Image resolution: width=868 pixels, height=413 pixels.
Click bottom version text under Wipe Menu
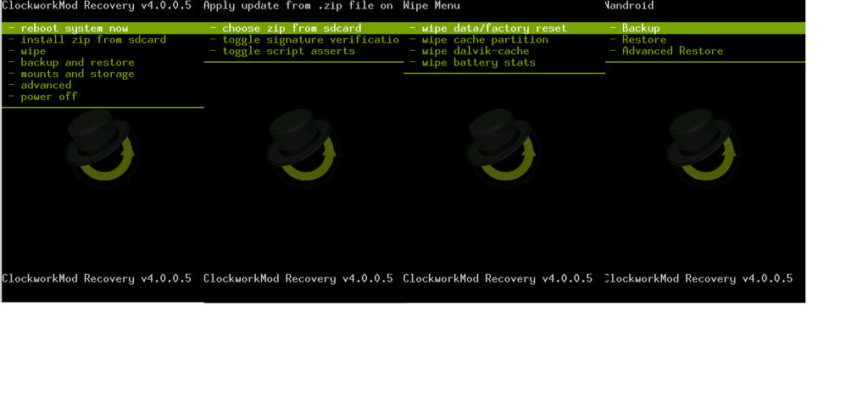click(x=498, y=278)
